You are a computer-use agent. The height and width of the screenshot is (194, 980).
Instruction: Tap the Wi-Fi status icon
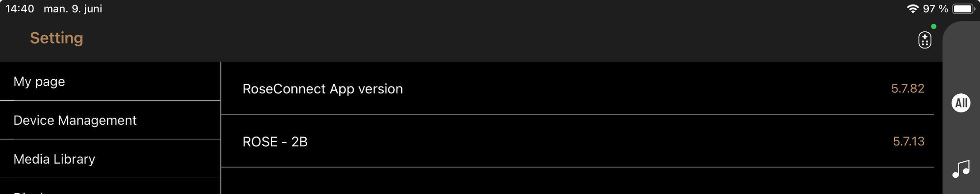pos(912,9)
